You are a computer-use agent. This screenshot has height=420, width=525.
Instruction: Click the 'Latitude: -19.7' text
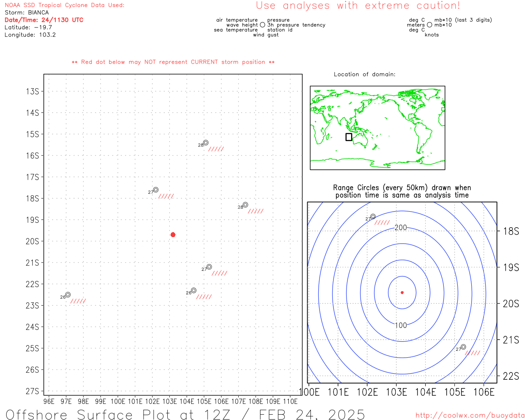click(x=28, y=27)
